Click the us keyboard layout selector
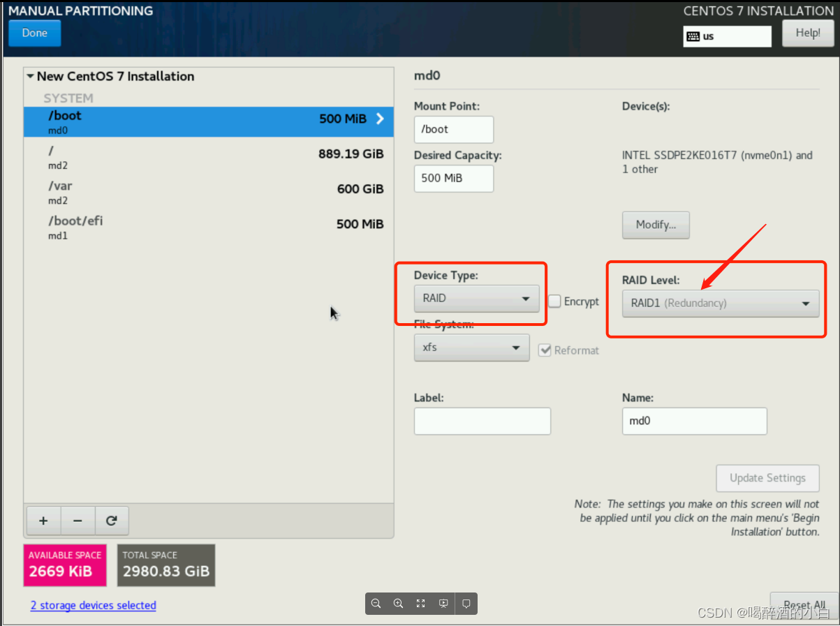Screen dimensions: 840x626 (727, 36)
